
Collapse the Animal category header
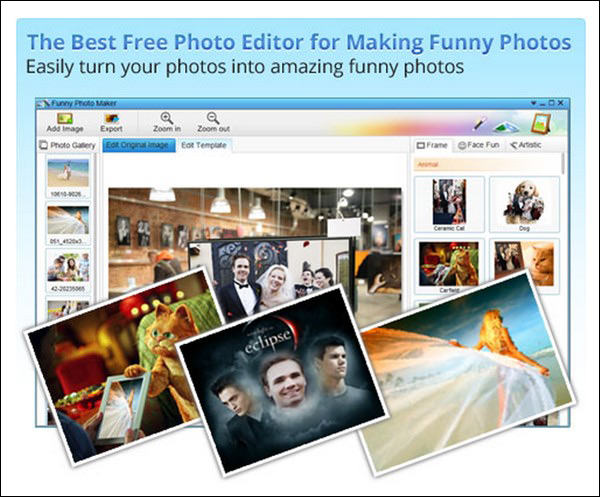tap(486, 165)
